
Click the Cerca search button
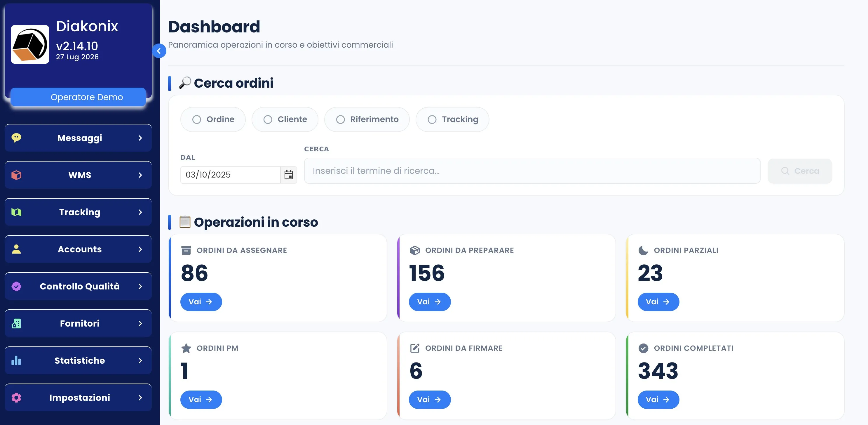tap(800, 171)
